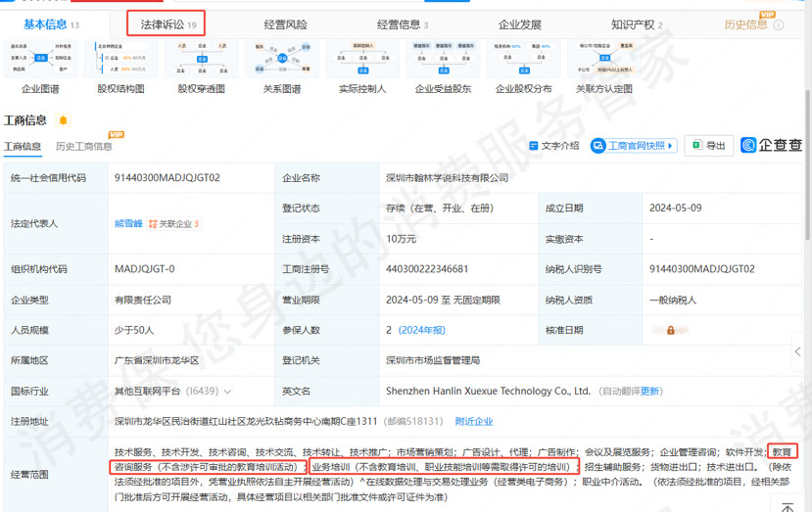This screenshot has width=812, height=512.
Task: Click the 存续（在营、开业、在册）status value
Action: (x=440, y=209)
